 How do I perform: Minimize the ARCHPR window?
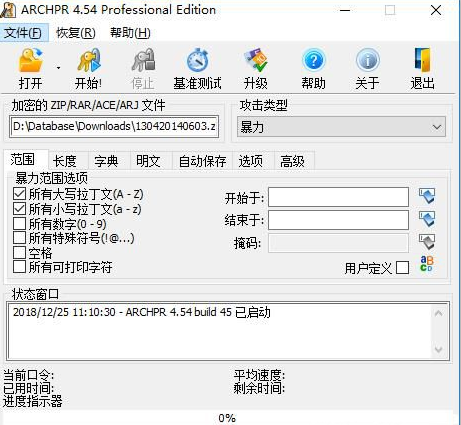(x=345, y=10)
